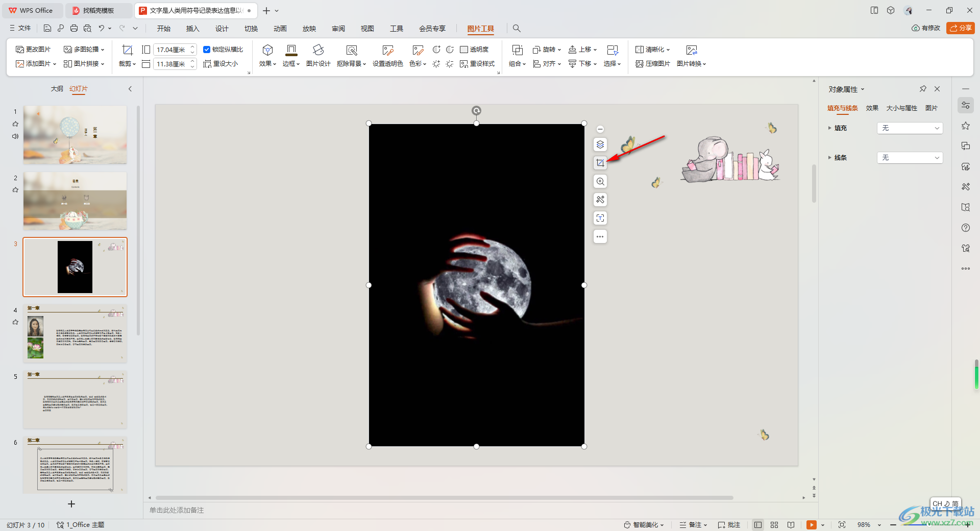Click 设置透明色 set transparent color icon

click(x=388, y=56)
